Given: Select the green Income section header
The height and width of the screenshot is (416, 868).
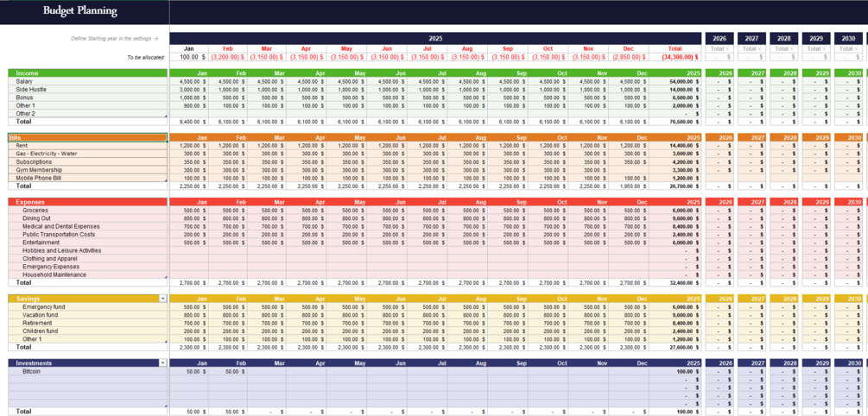Looking at the screenshot, I should pyautogui.click(x=88, y=73).
